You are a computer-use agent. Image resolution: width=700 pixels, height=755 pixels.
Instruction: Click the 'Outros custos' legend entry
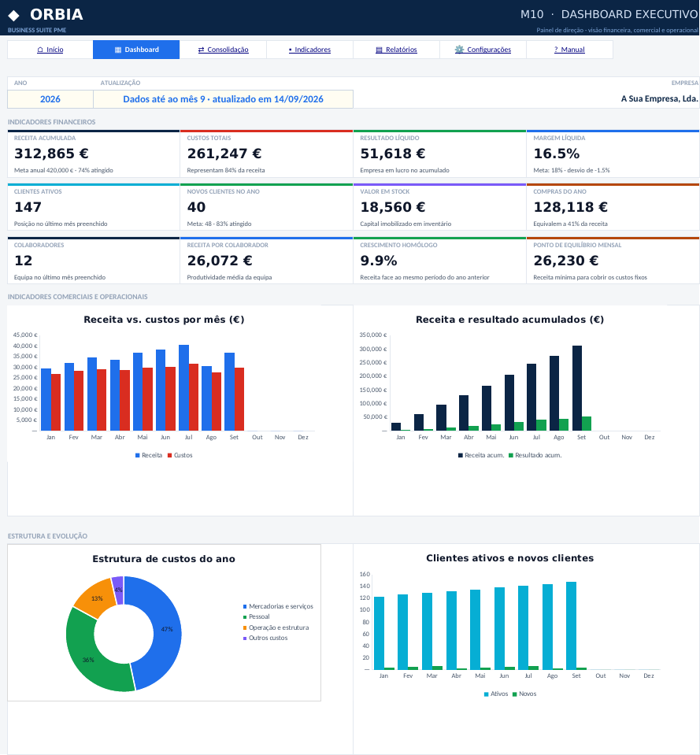click(265, 638)
